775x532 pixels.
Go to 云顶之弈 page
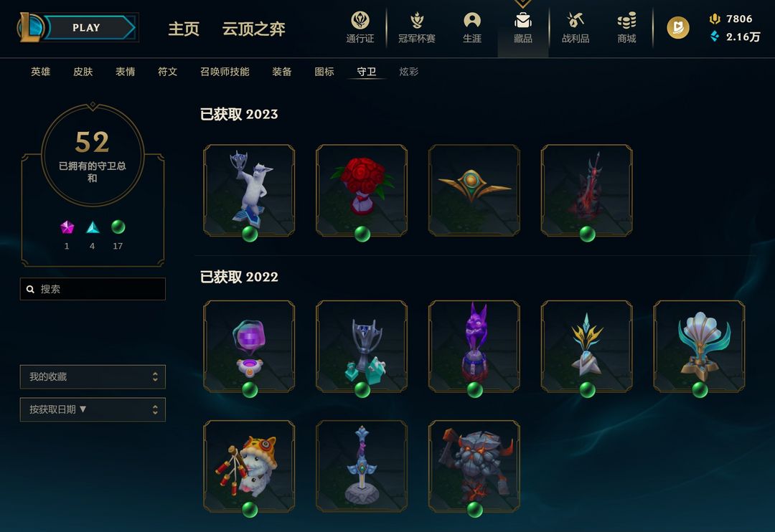[253, 29]
